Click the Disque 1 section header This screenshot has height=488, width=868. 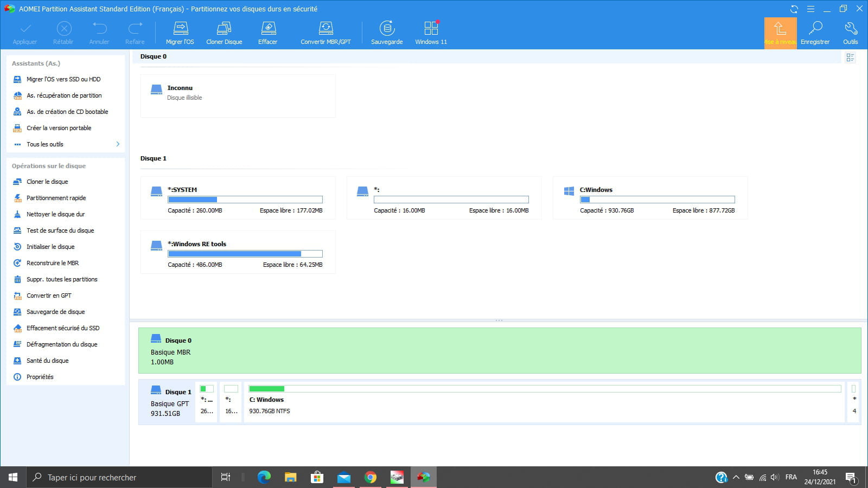point(154,158)
